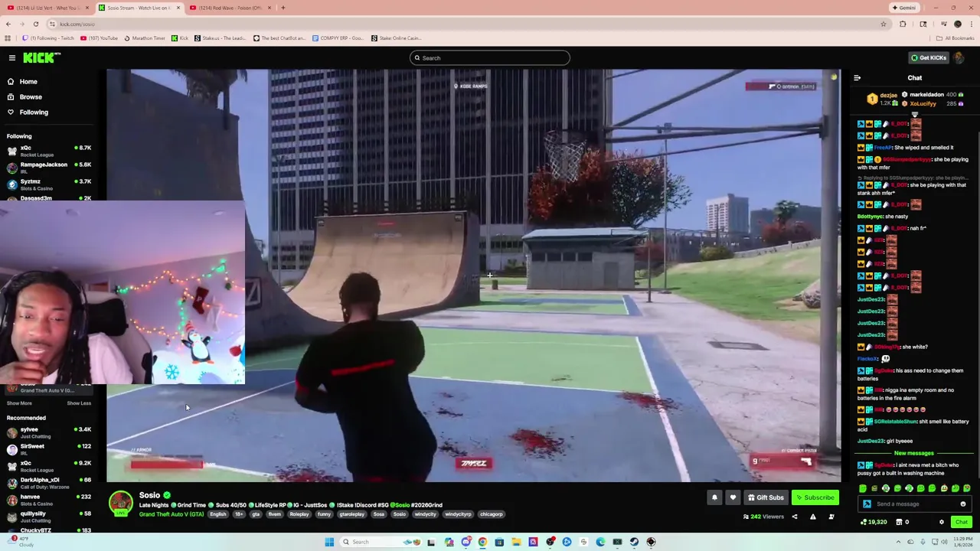Screen dimensions: 980x551
Task: Open Syztmz Slots & Casino channel
Action: (49, 184)
